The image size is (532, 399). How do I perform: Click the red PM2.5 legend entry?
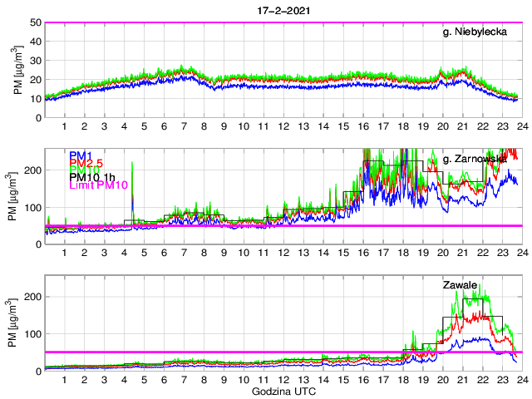click(x=87, y=164)
